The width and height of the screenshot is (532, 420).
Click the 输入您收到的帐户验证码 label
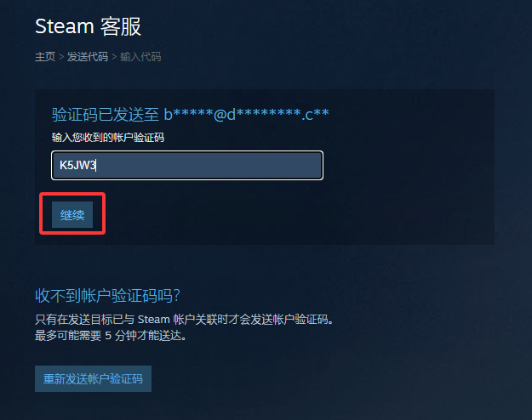(x=108, y=138)
